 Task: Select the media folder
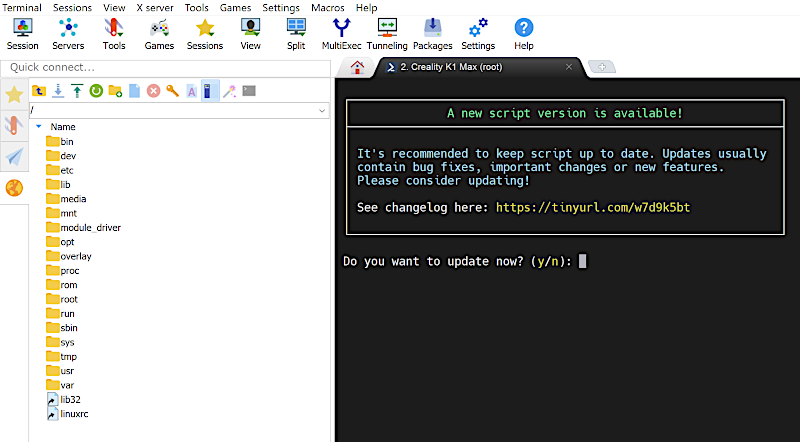point(66,199)
